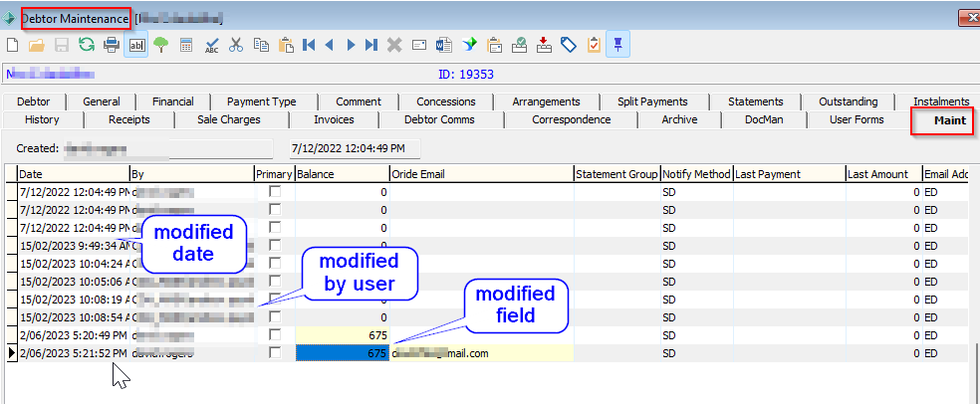The image size is (980, 404).
Task: Click the Notify Method column header
Action: pos(696,174)
